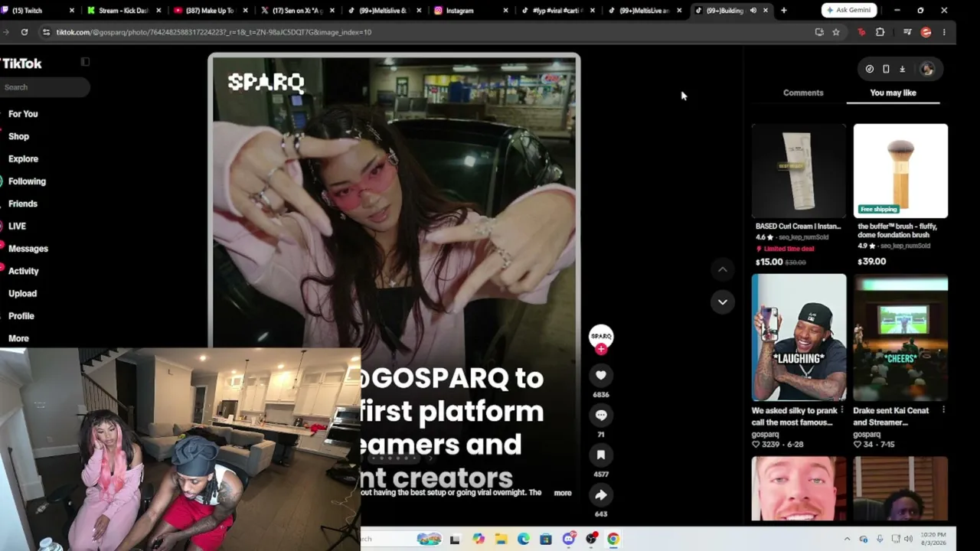
Task: Open the LAUGHING video thumbnail
Action: pos(799,337)
